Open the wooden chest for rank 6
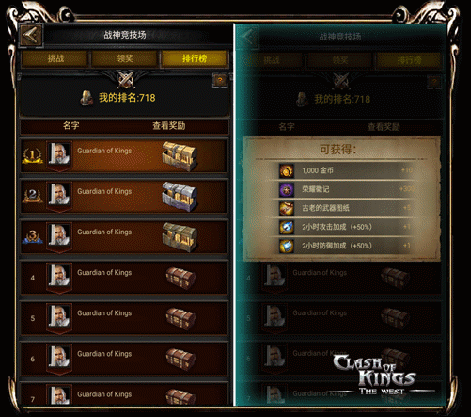The height and width of the screenshot is (419, 473). tap(181, 359)
